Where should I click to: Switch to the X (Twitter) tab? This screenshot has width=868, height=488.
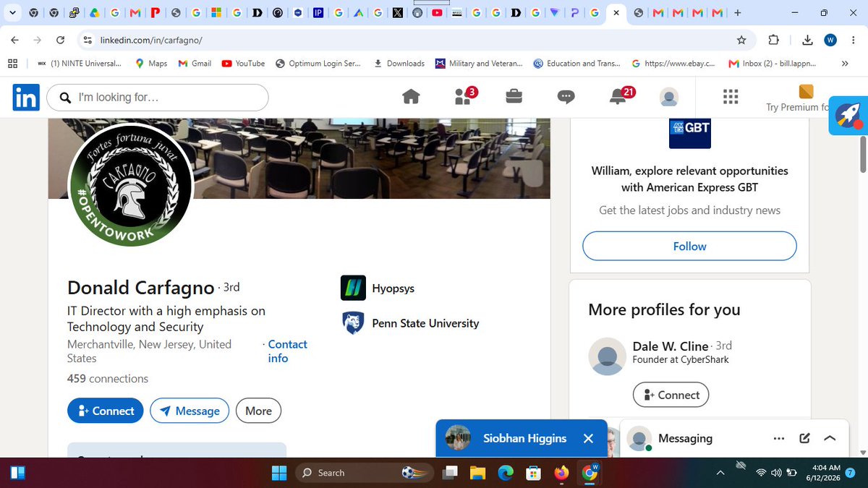pos(397,13)
